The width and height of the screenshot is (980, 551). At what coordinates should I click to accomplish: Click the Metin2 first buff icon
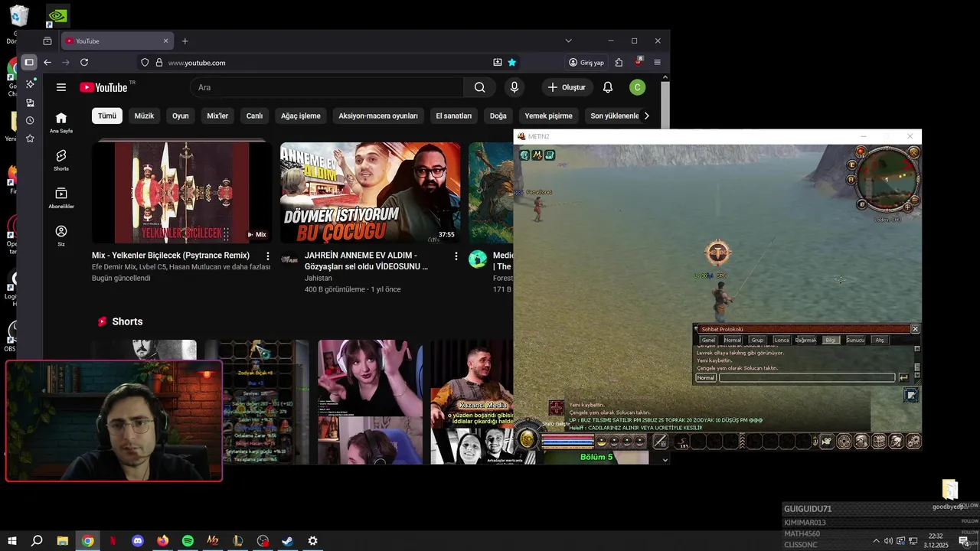pyautogui.click(x=524, y=155)
